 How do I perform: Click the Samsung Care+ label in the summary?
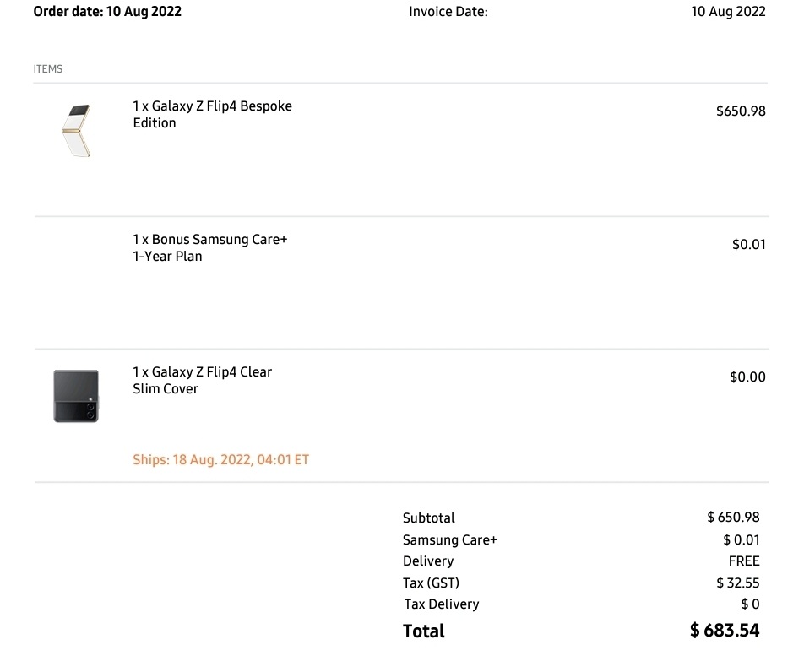coord(449,540)
